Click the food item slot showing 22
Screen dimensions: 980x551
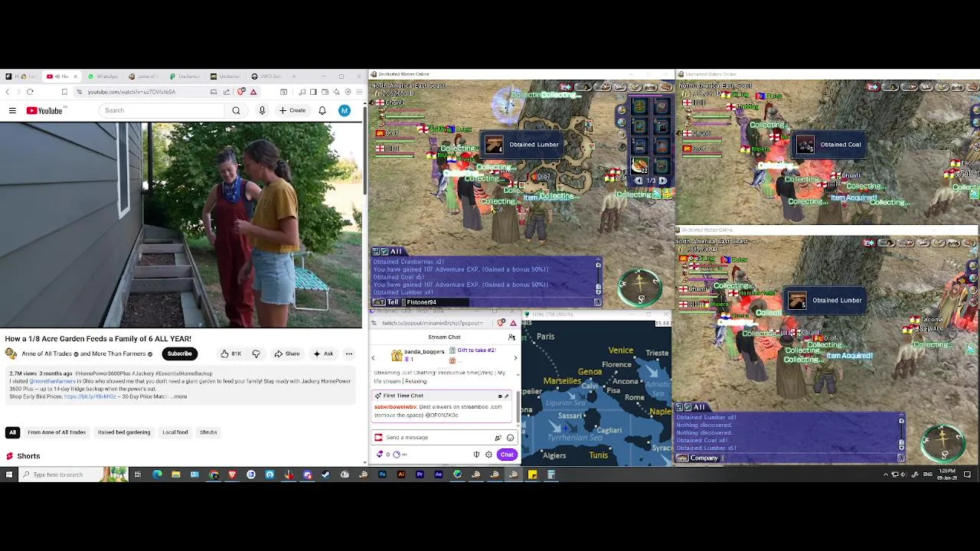pos(639,165)
